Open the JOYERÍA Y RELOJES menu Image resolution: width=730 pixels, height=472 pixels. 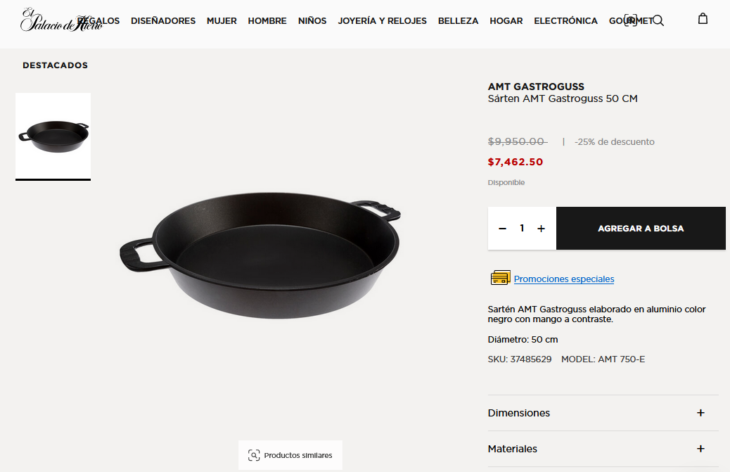tap(382, 21)
